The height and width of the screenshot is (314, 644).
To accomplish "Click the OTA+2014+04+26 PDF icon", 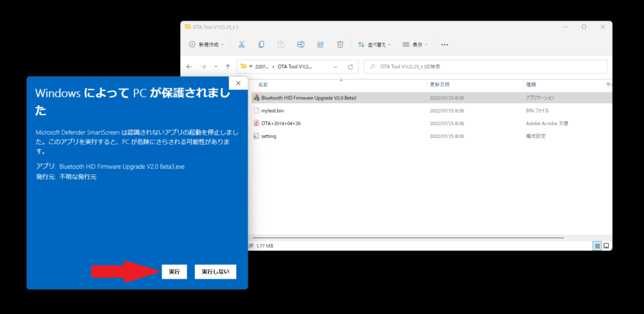I will pos(257,123).
